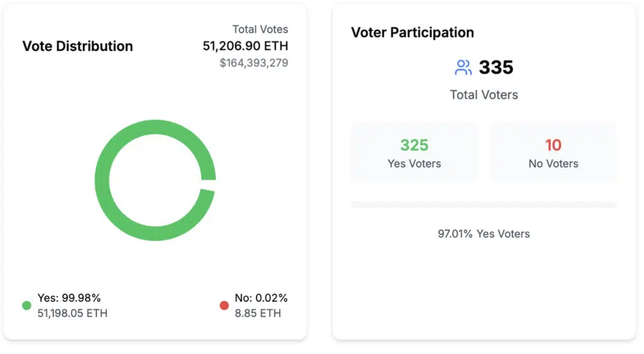Click the No: 0.02% legend label
The width and height of the screenshot is (644, 354).
click(x=261, y=298)
